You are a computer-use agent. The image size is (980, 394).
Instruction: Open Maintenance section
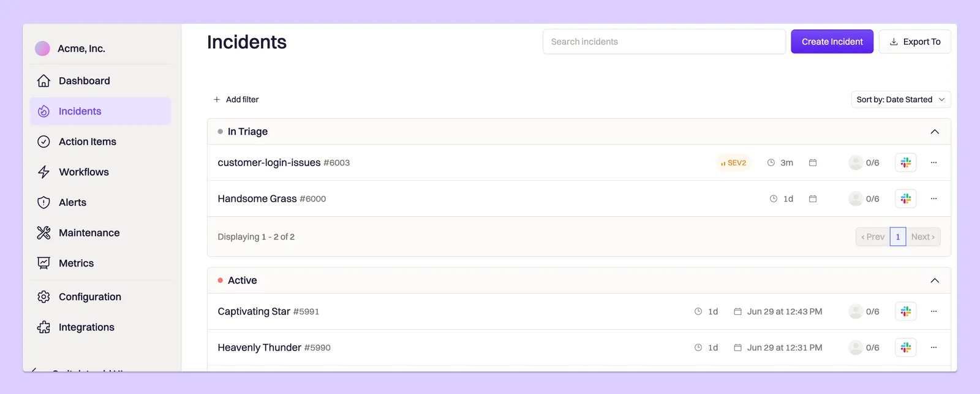(x=89, y=233)
